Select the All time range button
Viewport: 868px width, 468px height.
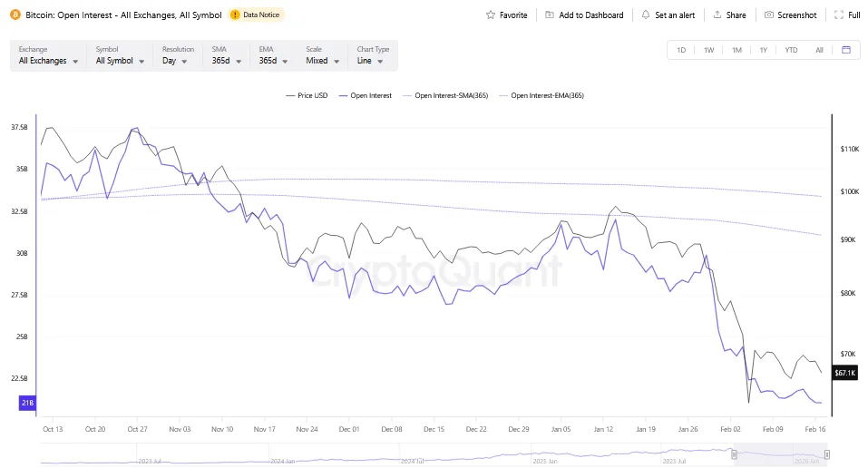(819, 50)
